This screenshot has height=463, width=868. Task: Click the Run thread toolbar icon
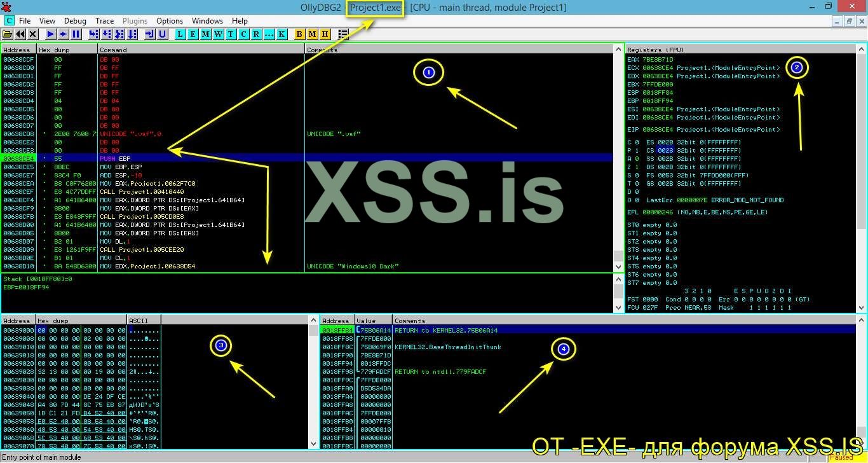63,34
